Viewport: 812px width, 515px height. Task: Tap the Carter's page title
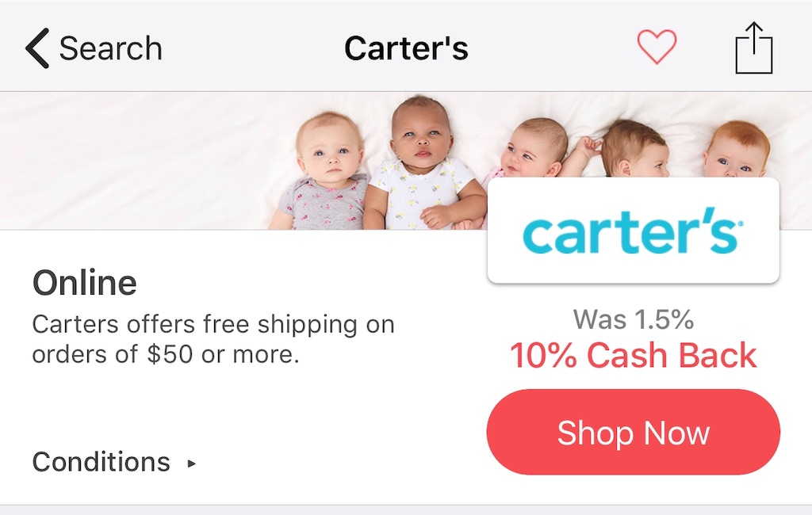(x=406, y=48)
